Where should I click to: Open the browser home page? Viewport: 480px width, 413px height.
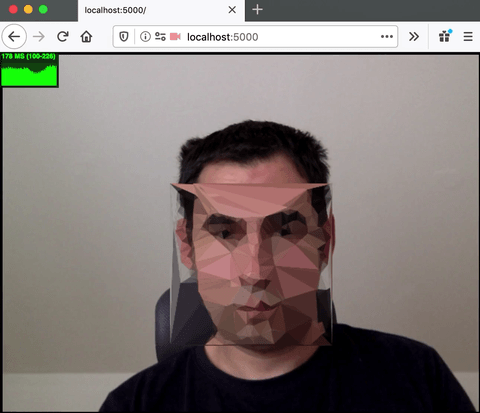coord(86,37)
